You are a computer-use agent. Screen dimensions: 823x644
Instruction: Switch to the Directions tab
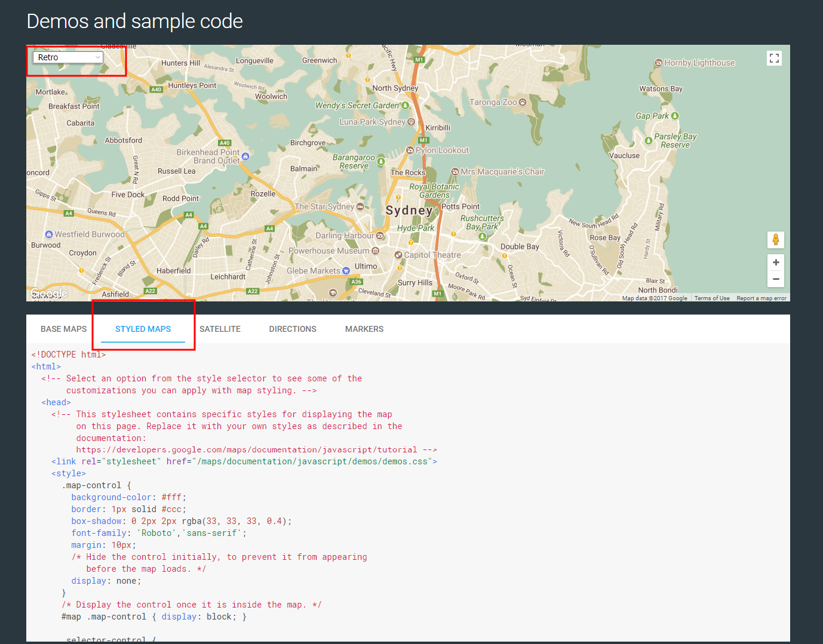pyautogui.click(x=293, y=329)
